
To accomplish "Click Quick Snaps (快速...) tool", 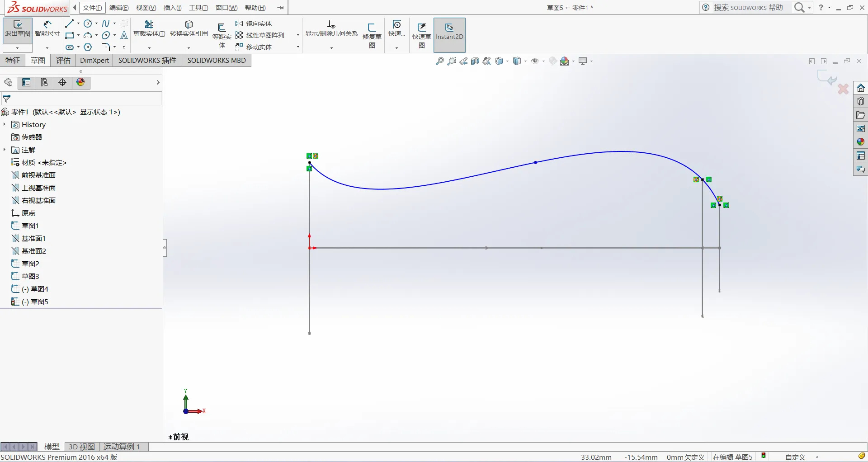I will click(396, 29).
